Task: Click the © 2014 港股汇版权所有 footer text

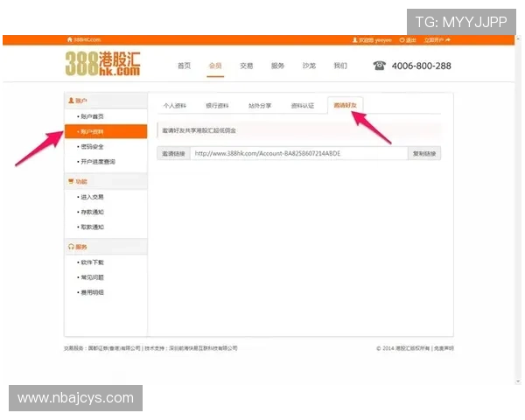Action: [x=402, y=348]
